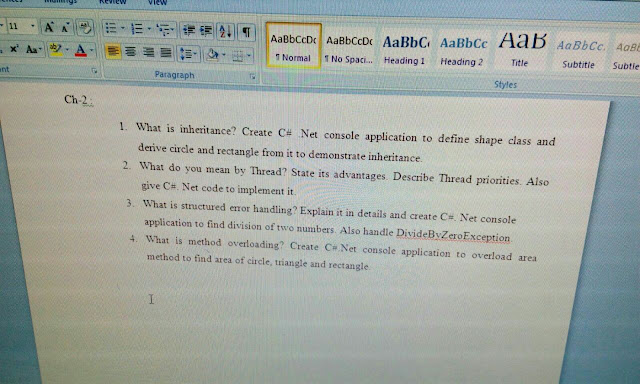
Task: Toggle Align Text Left
Action: [x=113, y=52]
